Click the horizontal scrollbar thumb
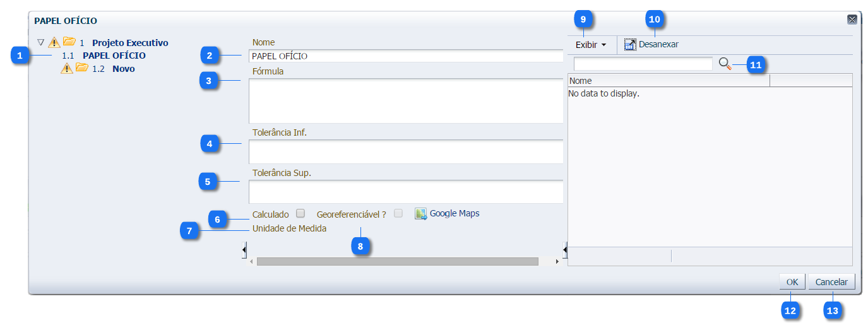 (x=397, y=261)
